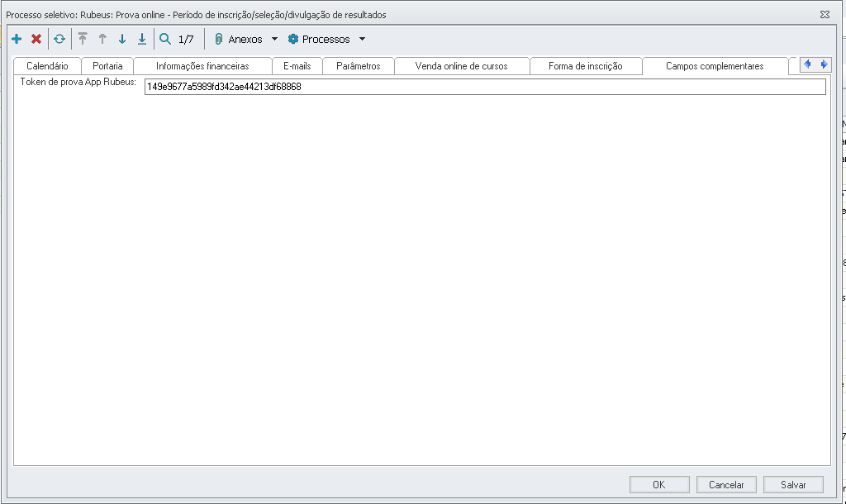Click the Cancelar button
846x504 pixels.
coord(726,484)
